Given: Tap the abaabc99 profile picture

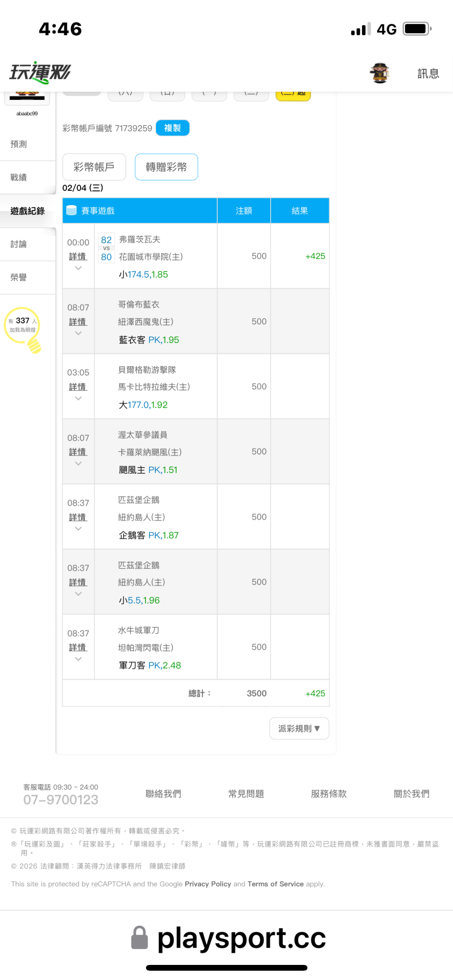Looking at the screenshot, I should pos(27,97).
